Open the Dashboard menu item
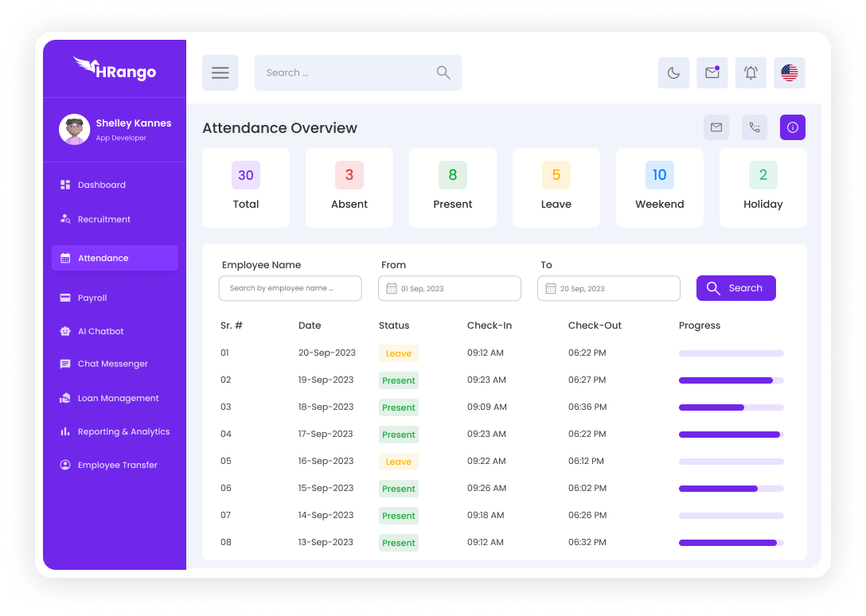 [x=101, y=185]
